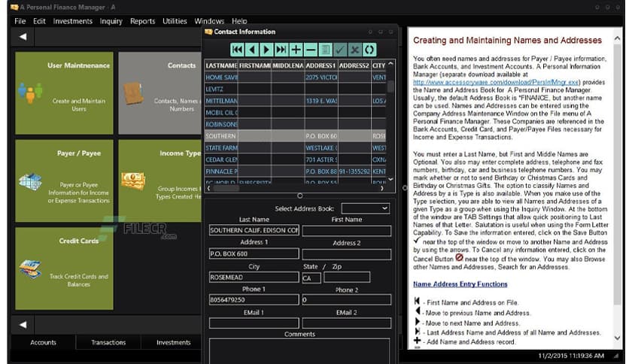The width and height of the screenshot is (629, 364).
Task: Click the Phone 1 field
Action: point(254,299)
